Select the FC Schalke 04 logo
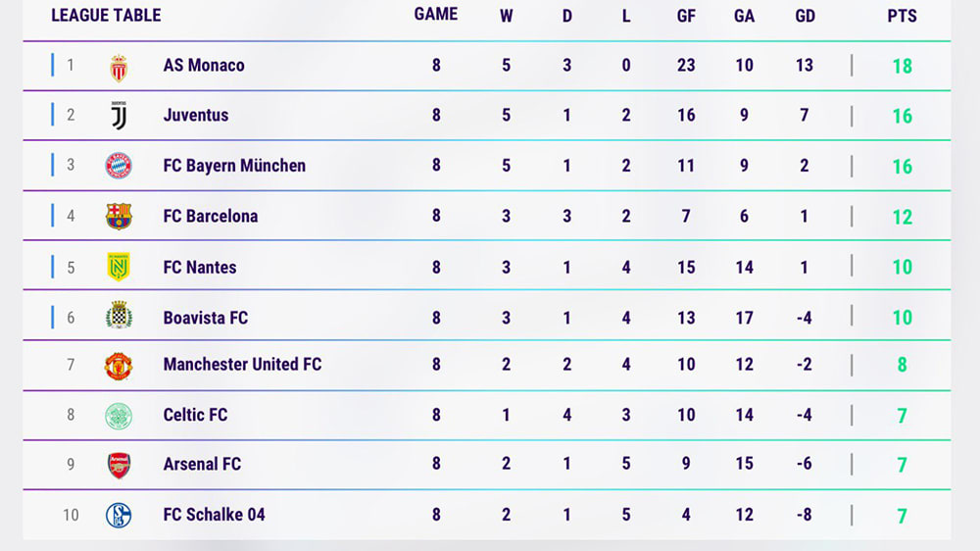This screenshot has height=551, width=980. (119, 516)
